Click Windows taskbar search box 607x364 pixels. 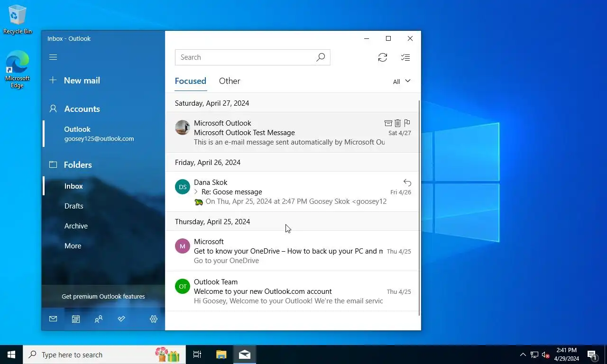point(104,355)
